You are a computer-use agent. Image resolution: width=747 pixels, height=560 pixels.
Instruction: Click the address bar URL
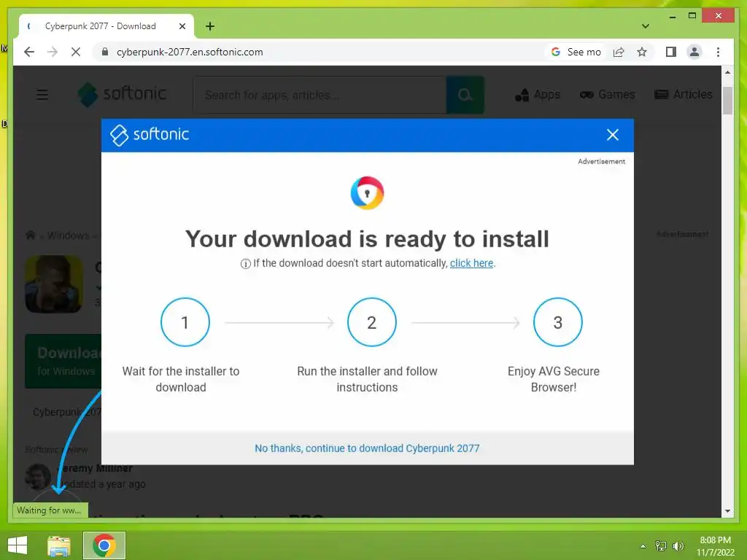pyautogui.click(x=190, y=52)
